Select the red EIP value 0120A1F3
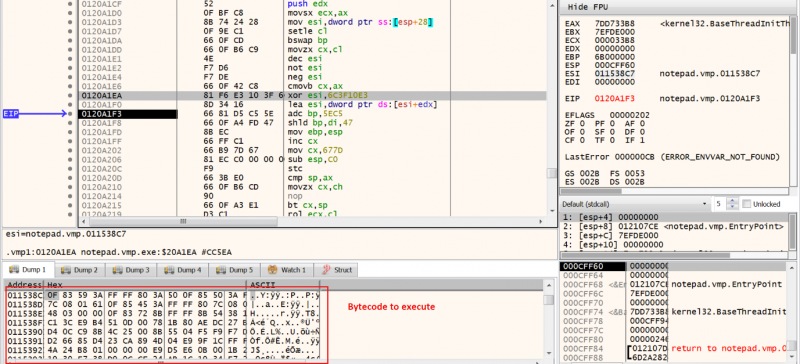This screenshot has width=800, height=364. point(615,98)
